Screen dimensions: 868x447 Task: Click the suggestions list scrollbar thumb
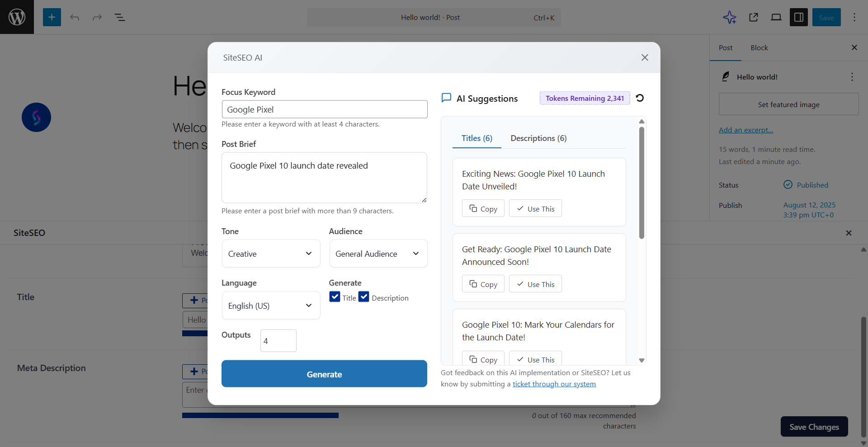pyautogui.click(x=642, y=183)
